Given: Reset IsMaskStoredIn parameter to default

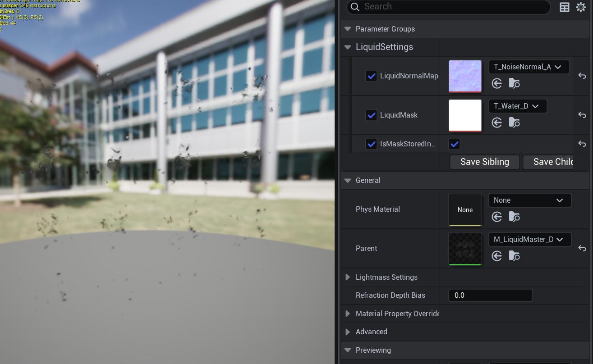Looking at the screenshot, I should coord(582,144).
